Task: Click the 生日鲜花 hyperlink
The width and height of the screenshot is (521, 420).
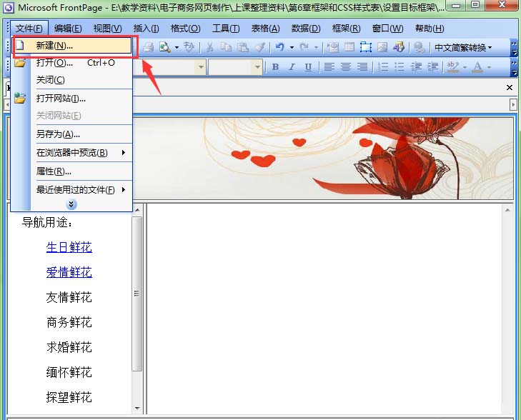Action: (69, 247)
